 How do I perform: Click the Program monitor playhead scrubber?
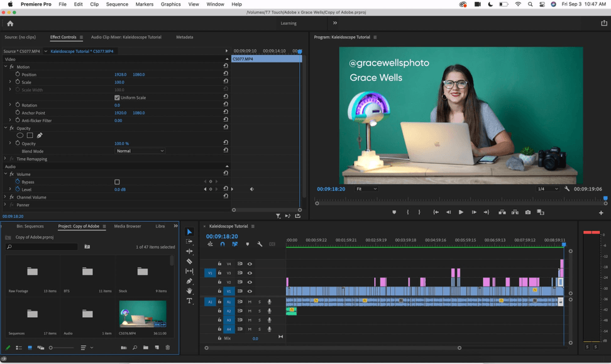(605, 199)
